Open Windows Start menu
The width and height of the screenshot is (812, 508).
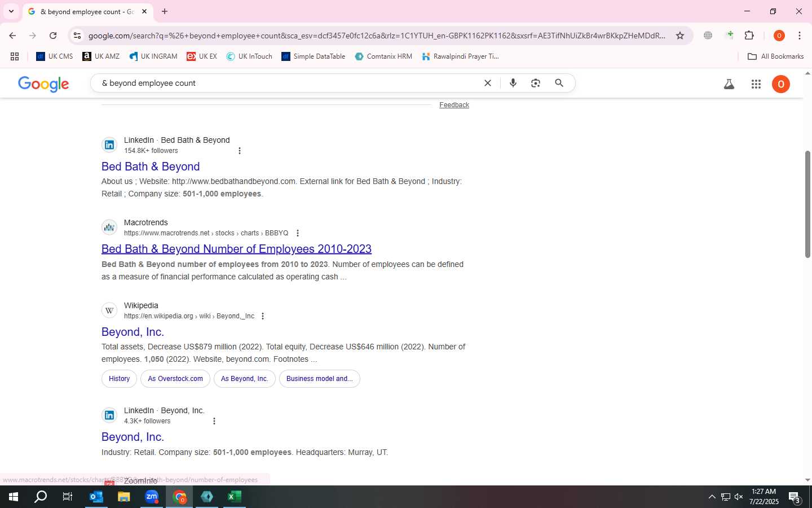click(14, 497)
